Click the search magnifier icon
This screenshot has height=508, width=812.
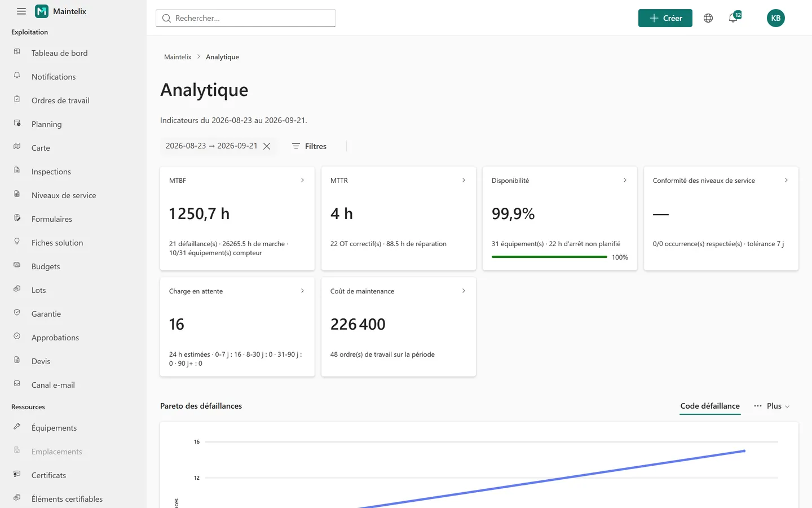[x=166, y=18]
